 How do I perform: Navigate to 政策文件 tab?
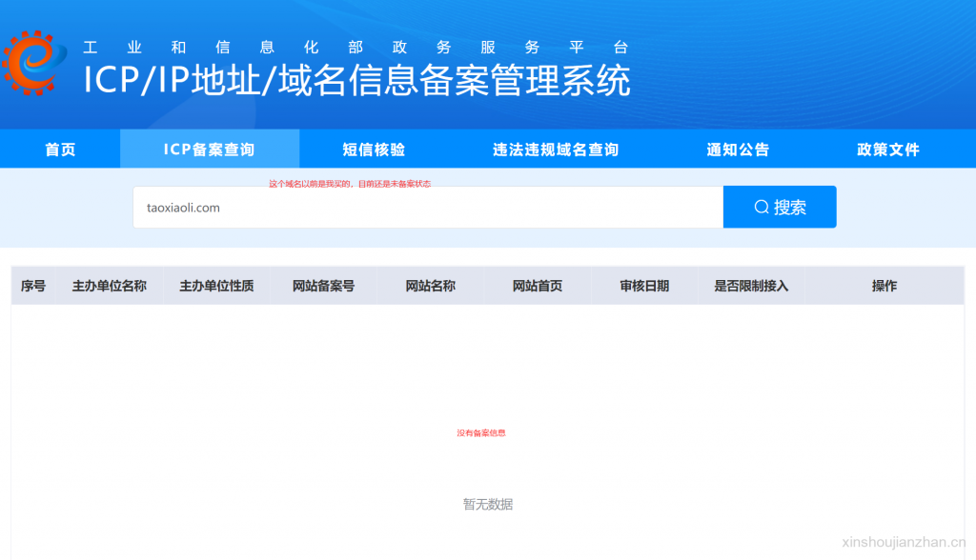pyautogui.click(x=888, y=150)
